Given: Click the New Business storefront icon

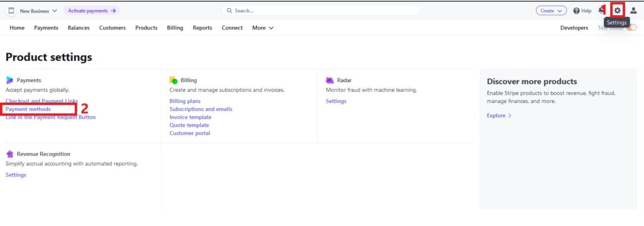Looking at the screenshot, I should pos(11,11).
